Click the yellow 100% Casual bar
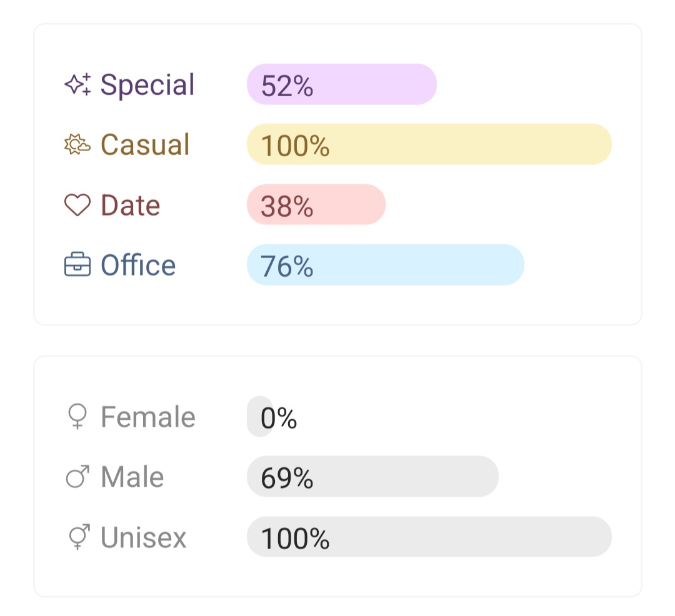 click(429, 144)
